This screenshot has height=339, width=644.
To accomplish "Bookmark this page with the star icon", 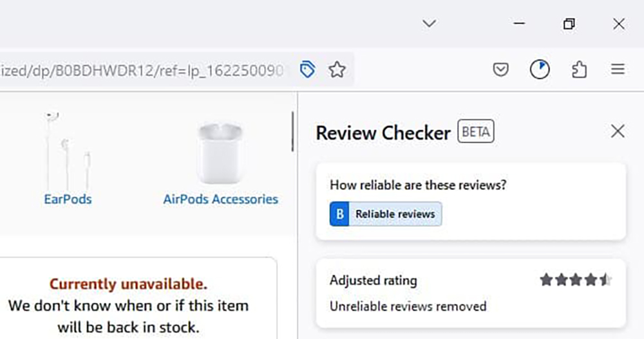I will click(337, 69).
